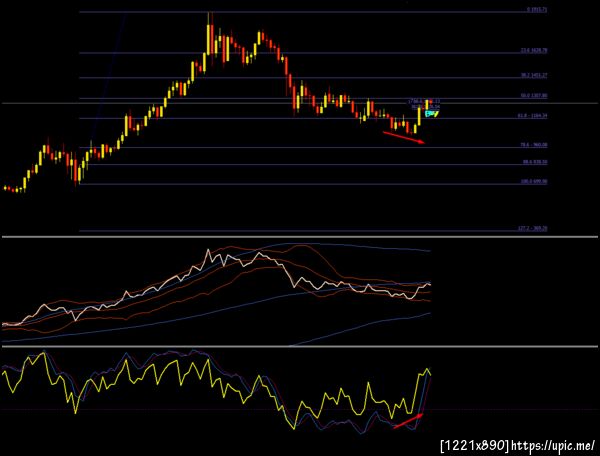Click the 78.6 Fibonacci level label
This screenshot has width=600, height=456.
(x=534, y=145)
